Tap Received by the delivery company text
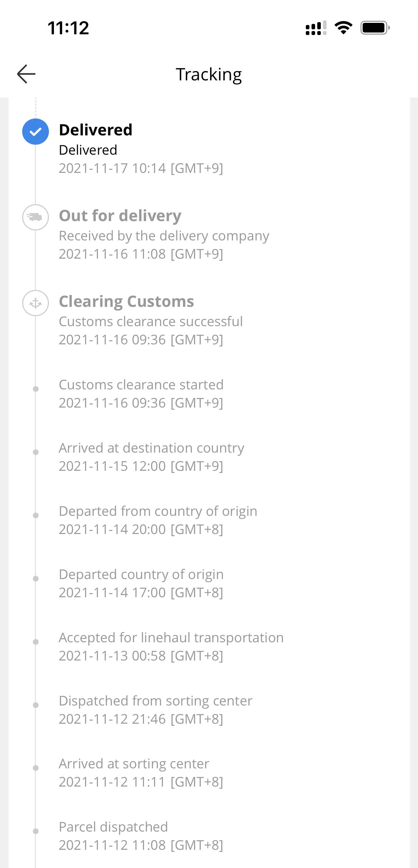The height and width of the screenshot is (868, 418). click(x=164, y=236)
